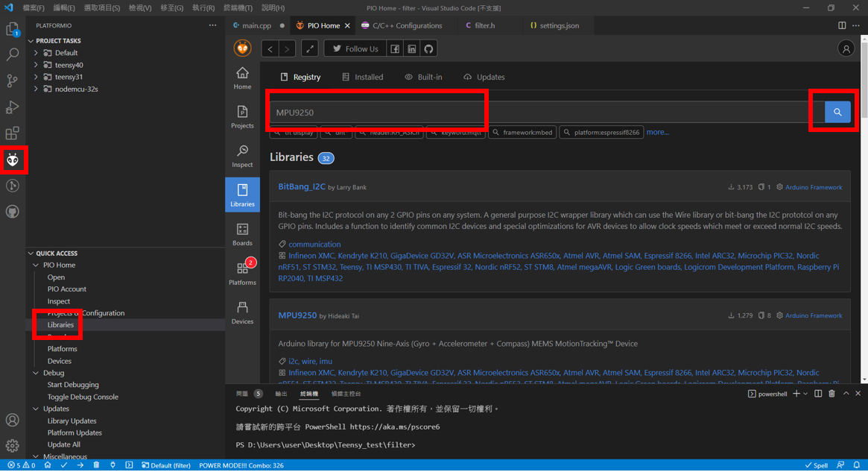Open PlatformIO LinkedIn icon link
868x472 pixels.
click(412, 48)
